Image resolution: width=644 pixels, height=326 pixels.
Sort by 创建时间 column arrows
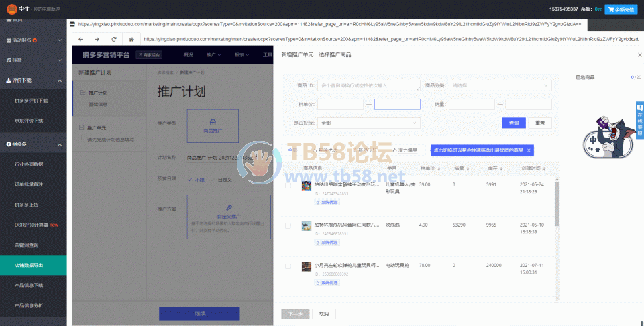545,169
